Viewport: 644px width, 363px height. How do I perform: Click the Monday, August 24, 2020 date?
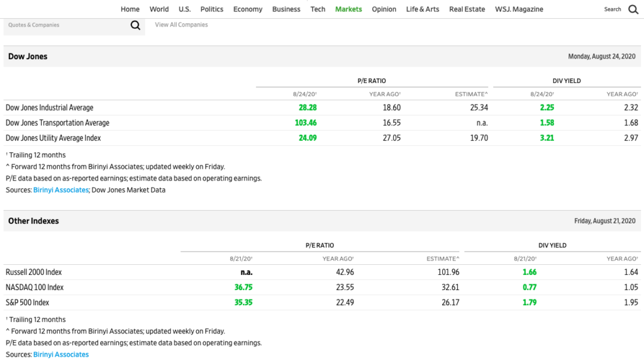tap(602, 57)
